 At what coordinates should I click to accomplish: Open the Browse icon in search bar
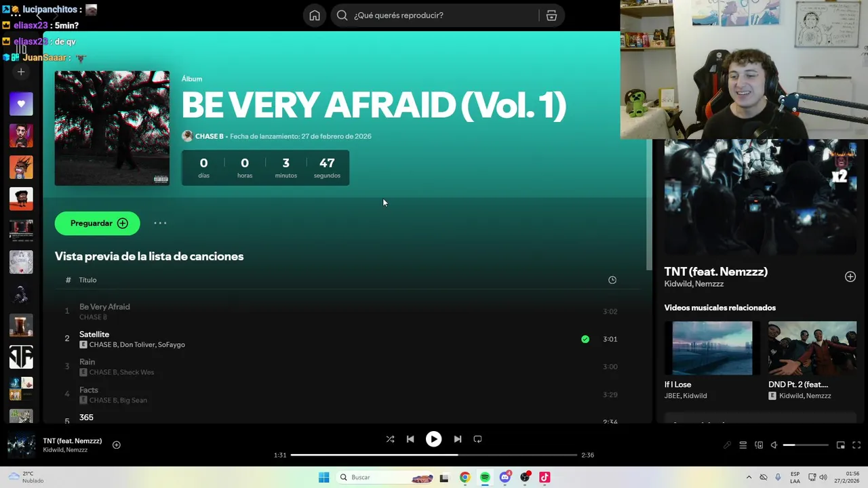(551, 16)
